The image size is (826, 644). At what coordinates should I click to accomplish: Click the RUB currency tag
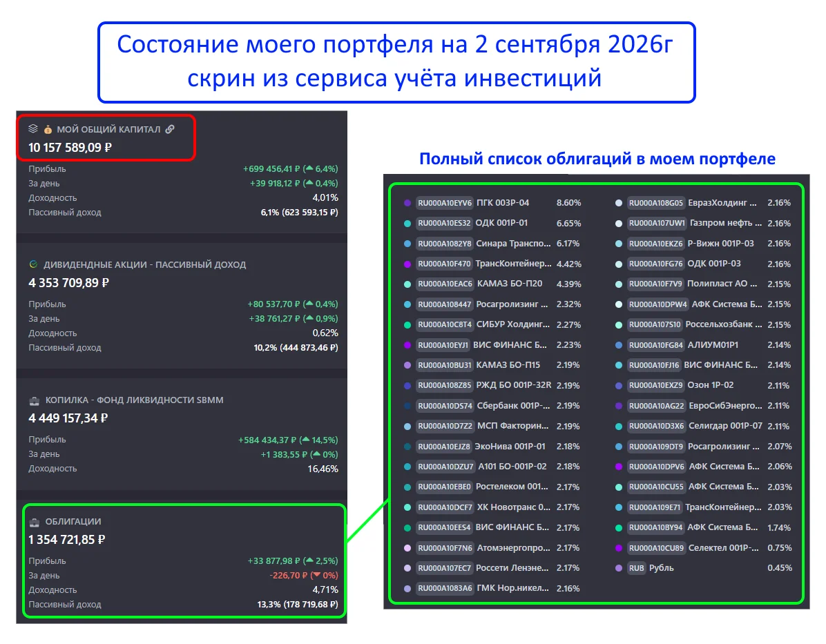[x=636, y=568]
